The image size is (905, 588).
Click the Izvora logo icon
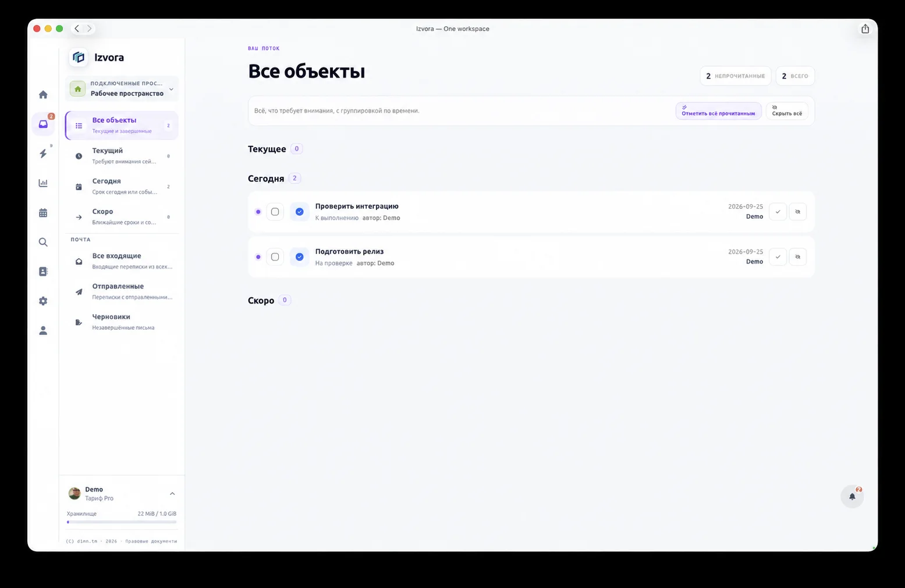[79, 58]
